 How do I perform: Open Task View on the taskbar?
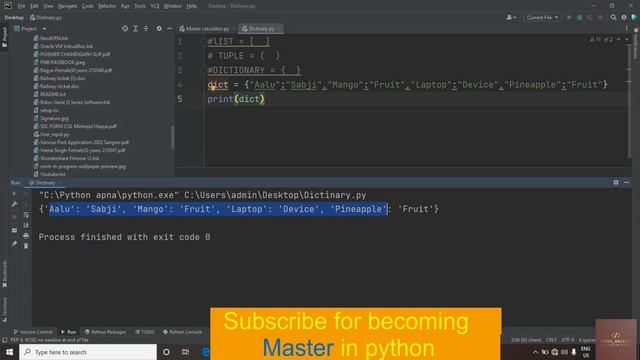point(185,352)
